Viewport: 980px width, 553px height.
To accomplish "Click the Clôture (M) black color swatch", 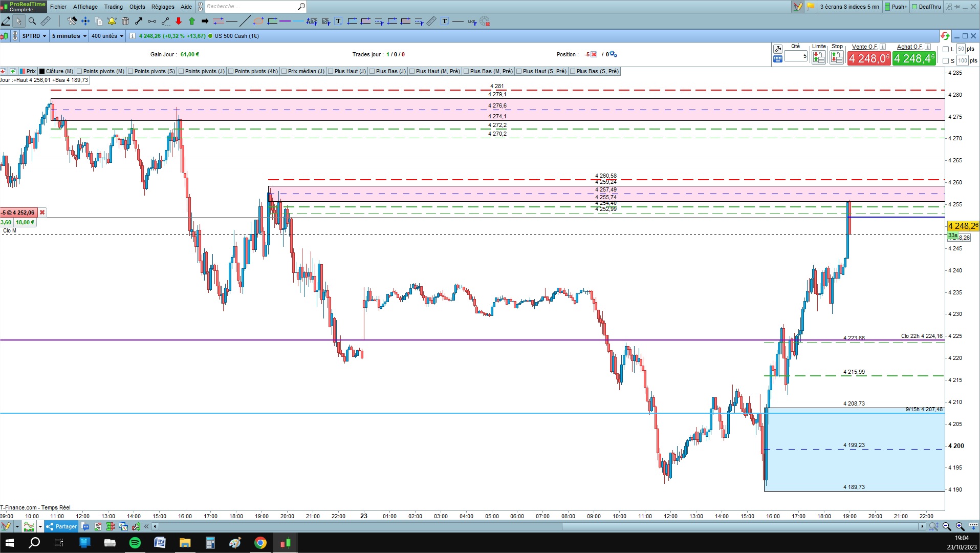I will pyautogui.click(x=42, y=71).
